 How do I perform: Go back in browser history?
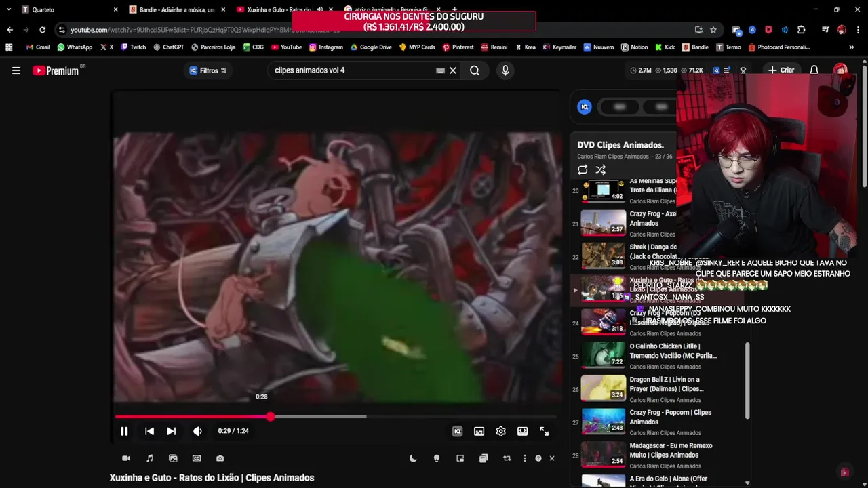coord(9,30)
